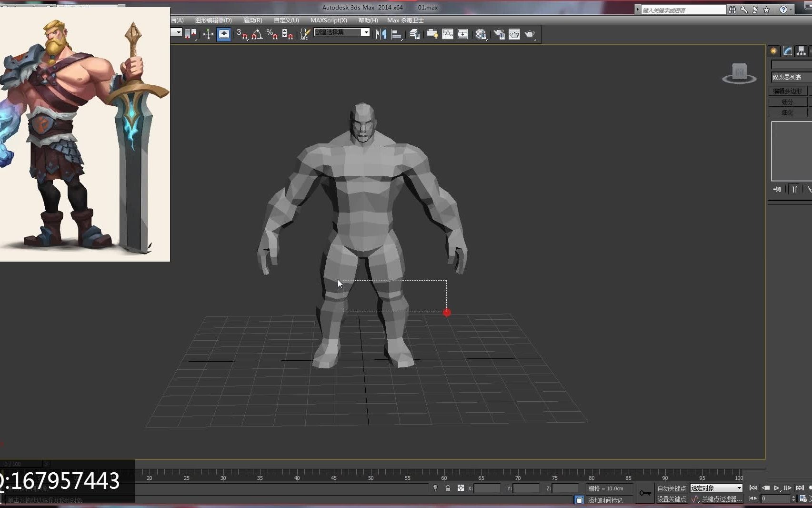This screenshot has width=812, height=508.
Task: Click the object name field in Modify panel
Action: (x=792, y=64)
